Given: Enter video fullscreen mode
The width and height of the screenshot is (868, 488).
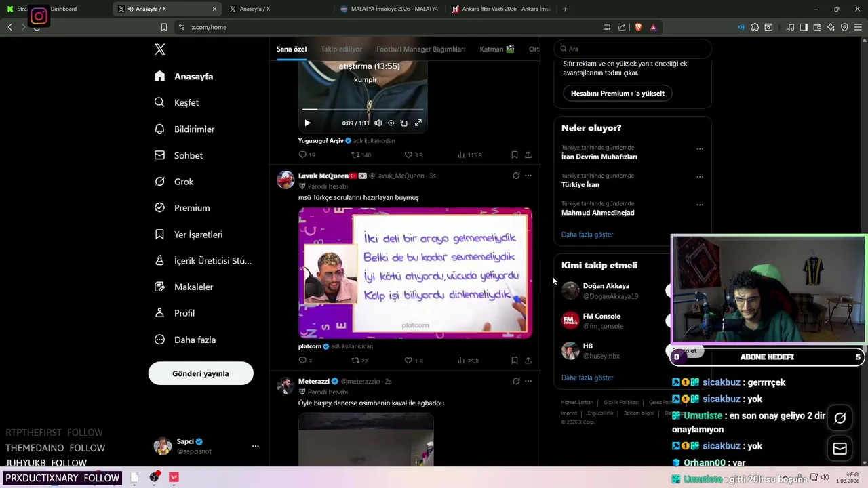Looking at the screenshot, I should click(x=418, y=123).
